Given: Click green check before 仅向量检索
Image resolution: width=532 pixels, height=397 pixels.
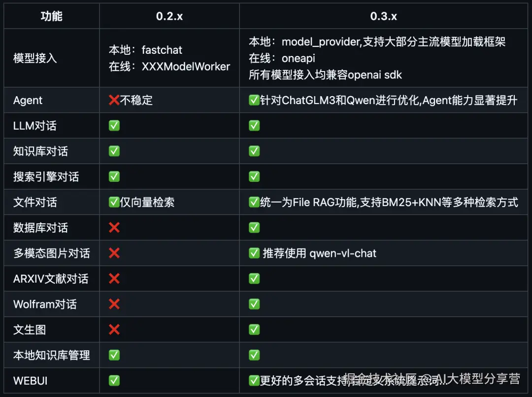Looking at the screenshot, I should (x=114, y=202).
